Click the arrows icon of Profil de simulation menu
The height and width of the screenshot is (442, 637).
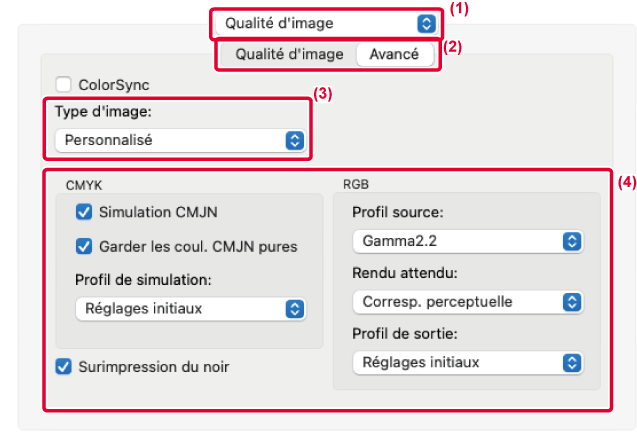tap(295, 309)
